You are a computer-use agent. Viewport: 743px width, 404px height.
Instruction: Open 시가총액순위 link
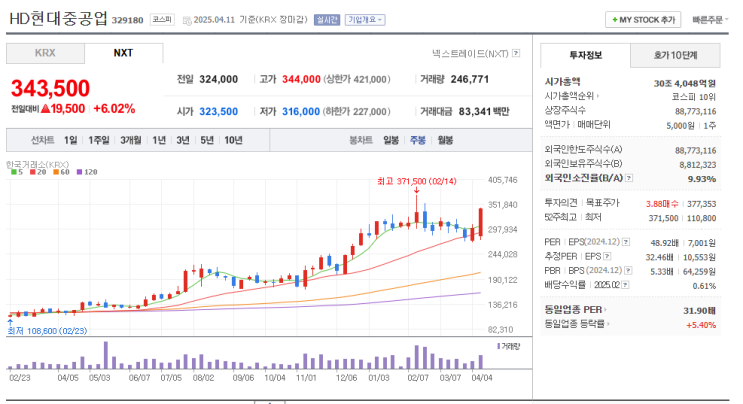pyautogui.click(x=571, y=96)
